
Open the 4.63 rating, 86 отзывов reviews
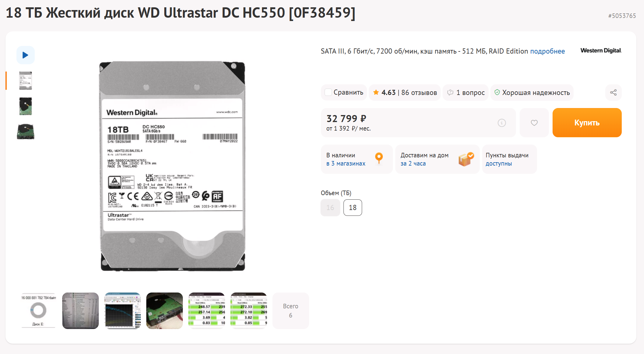coord(405,93)
